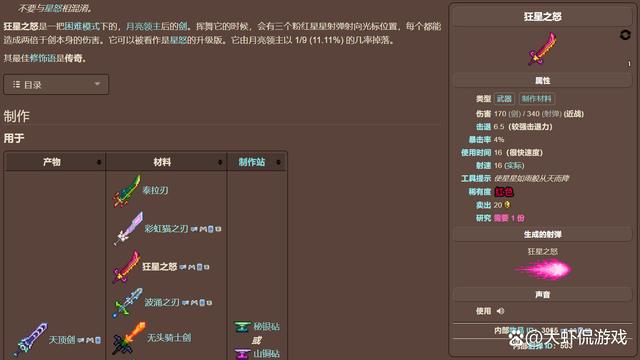This screenshot has height=360, width=640.
Task: Click the 山铜砧 anvil icon
Action: click(x=242, y=353)
